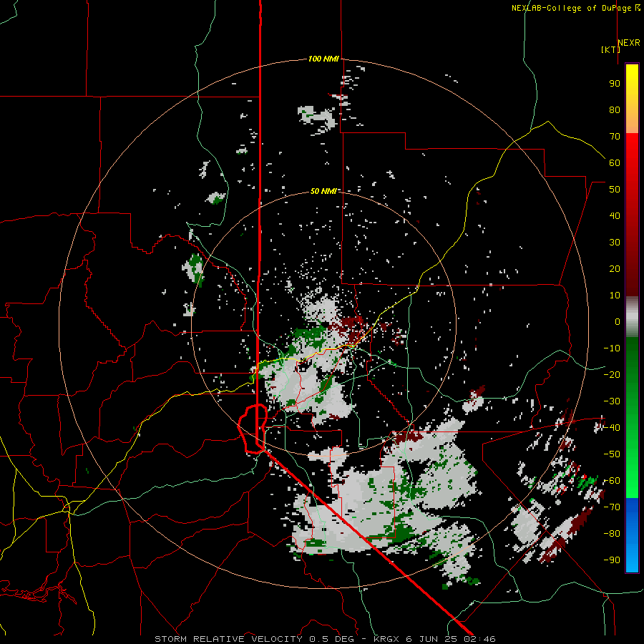The width and height of the screenshot is (644, 644).
Task: Select the 60 value on the velocity scale
Action: coord(615,162)
